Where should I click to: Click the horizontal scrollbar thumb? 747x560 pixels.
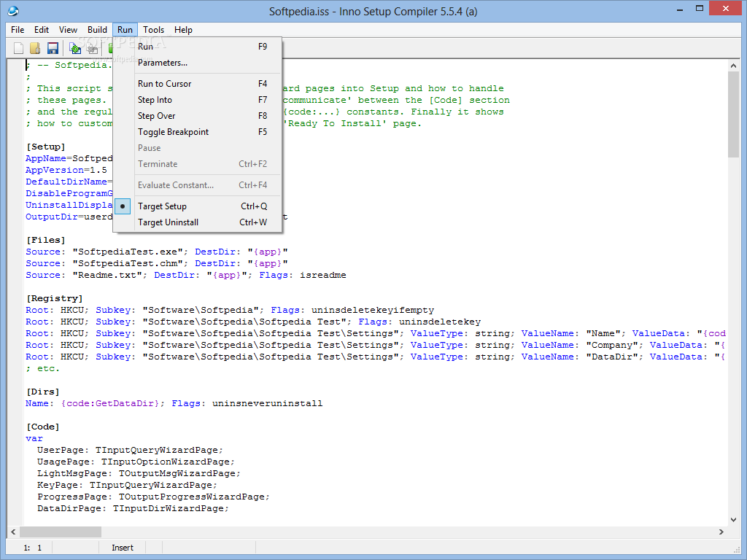[61, 532]
